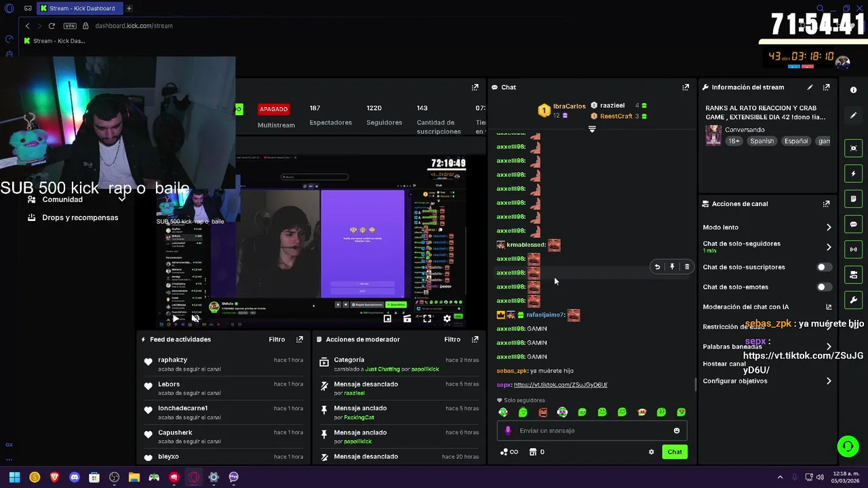Open File Explorer from the taskbar
Screen dimensions: 868x488
click(x=134, y=478)
